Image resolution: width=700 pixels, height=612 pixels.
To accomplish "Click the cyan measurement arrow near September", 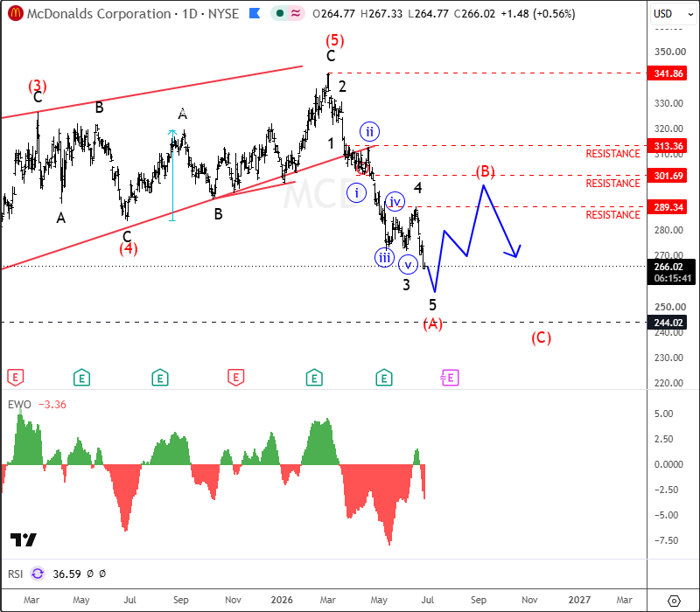I will 172,176.
